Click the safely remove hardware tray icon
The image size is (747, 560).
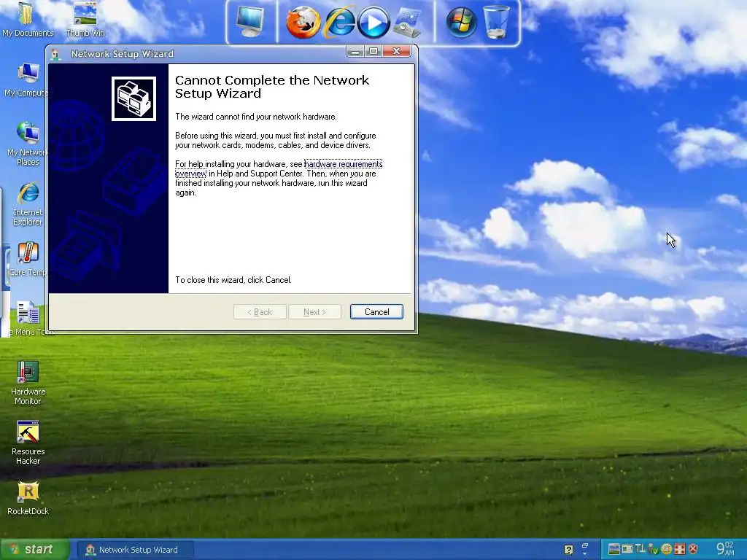653,549
